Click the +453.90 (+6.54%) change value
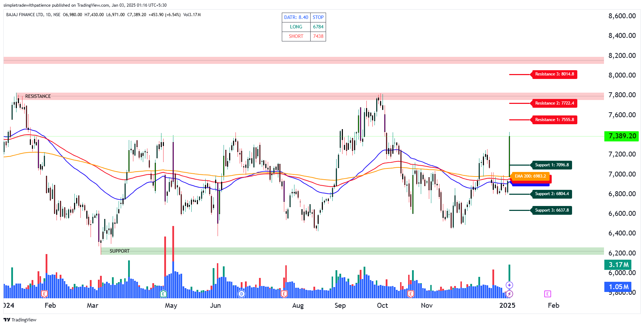The height and width of the screenshot is (326, 644). (x=165, y=15)
